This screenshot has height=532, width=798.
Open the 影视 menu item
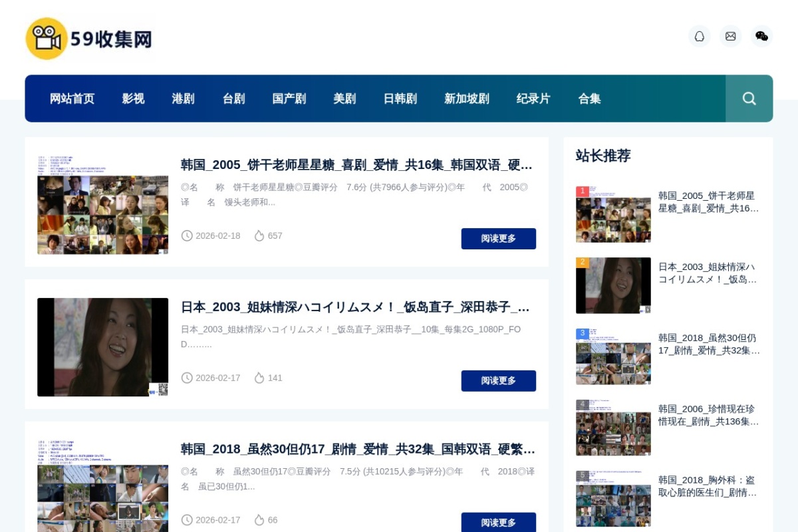(x=133, y=98)
